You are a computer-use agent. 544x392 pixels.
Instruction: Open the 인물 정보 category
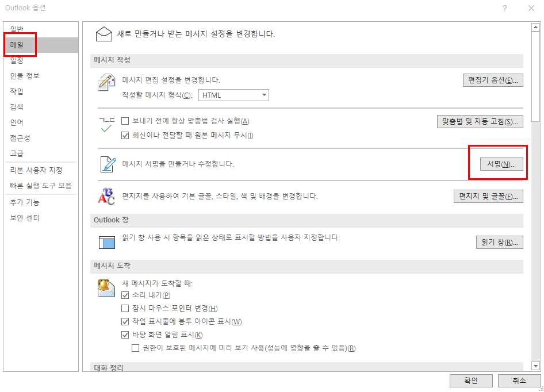(41, 76)
